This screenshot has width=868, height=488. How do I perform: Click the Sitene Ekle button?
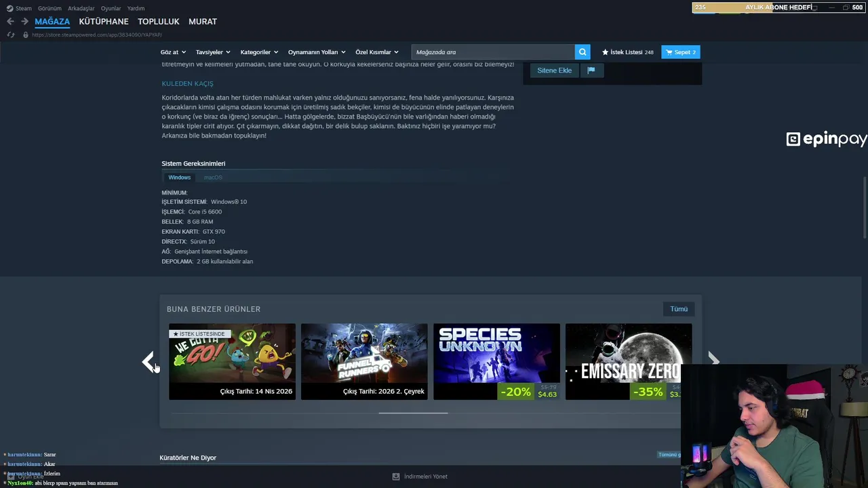coord(554,70)
